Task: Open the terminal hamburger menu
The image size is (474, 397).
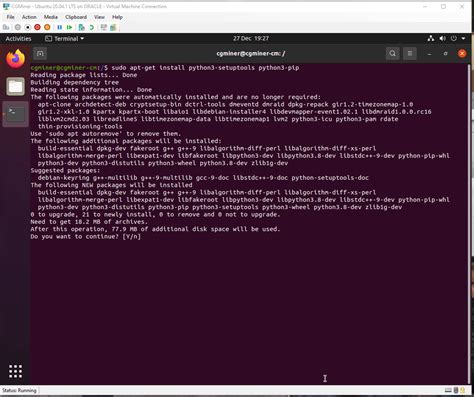Action: click(410, 54)
